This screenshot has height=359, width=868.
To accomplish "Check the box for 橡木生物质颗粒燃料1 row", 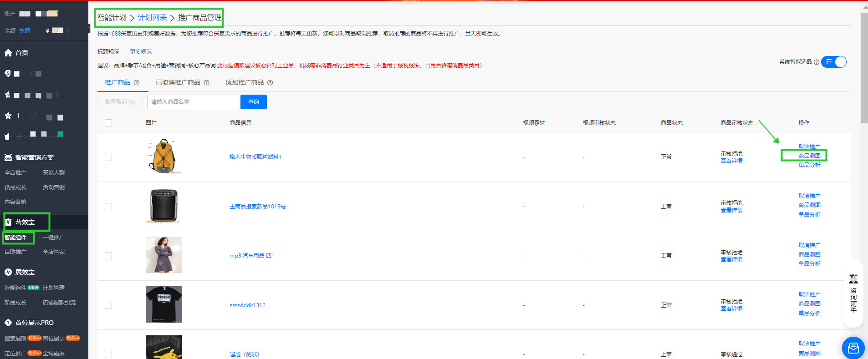I will pos(108,157).
